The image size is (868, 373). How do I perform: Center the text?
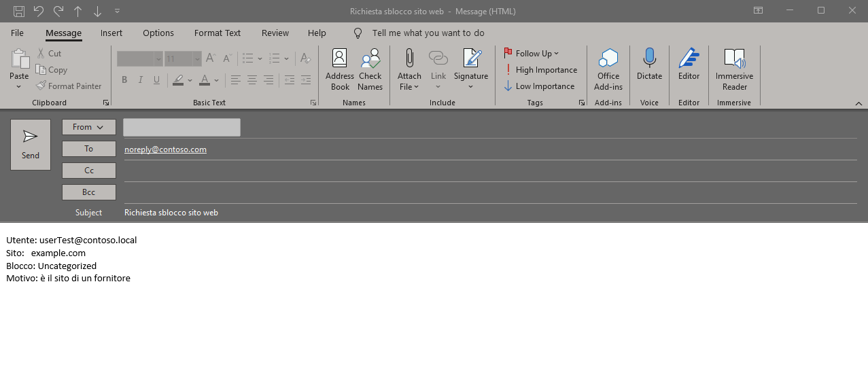point(252,80)
